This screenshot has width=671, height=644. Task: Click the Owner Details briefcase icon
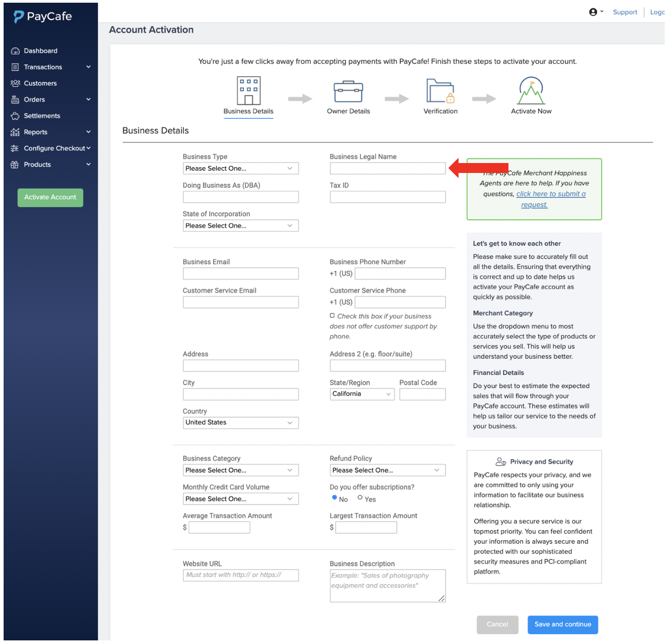pos(348,92)
